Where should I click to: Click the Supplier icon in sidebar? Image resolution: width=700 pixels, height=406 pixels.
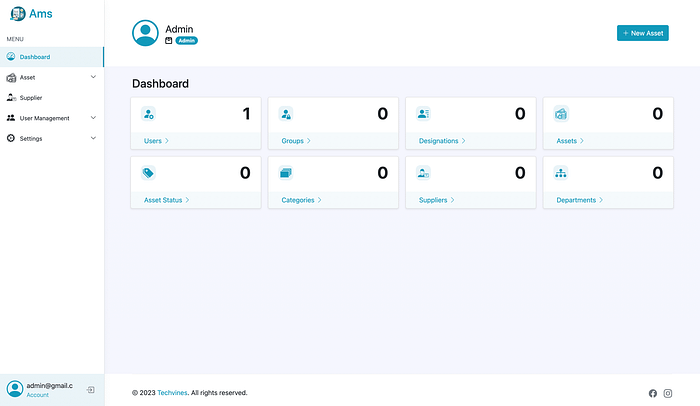(11, 97)
